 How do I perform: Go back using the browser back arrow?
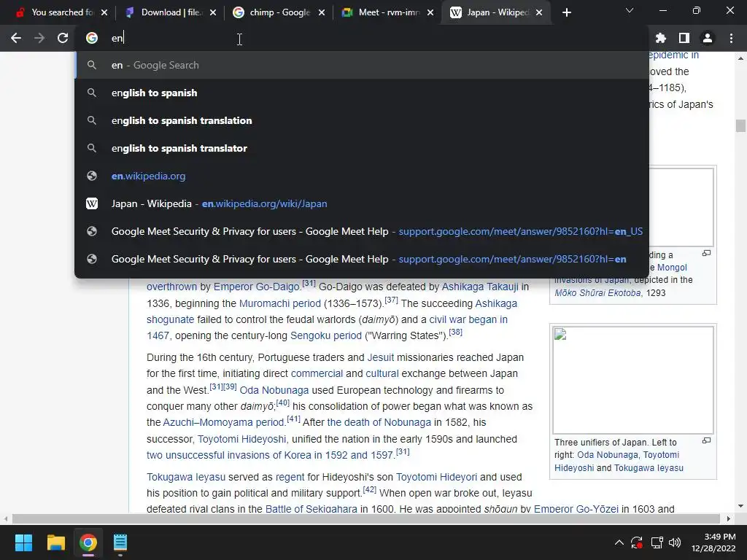(16, 38)
